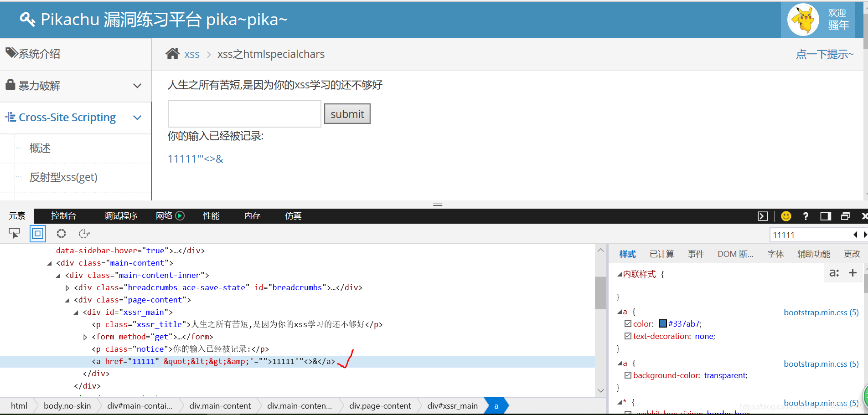The image size is (868, 415).
Task: Open the 11111'"<>& result link
Action: (x=196, y=159)
